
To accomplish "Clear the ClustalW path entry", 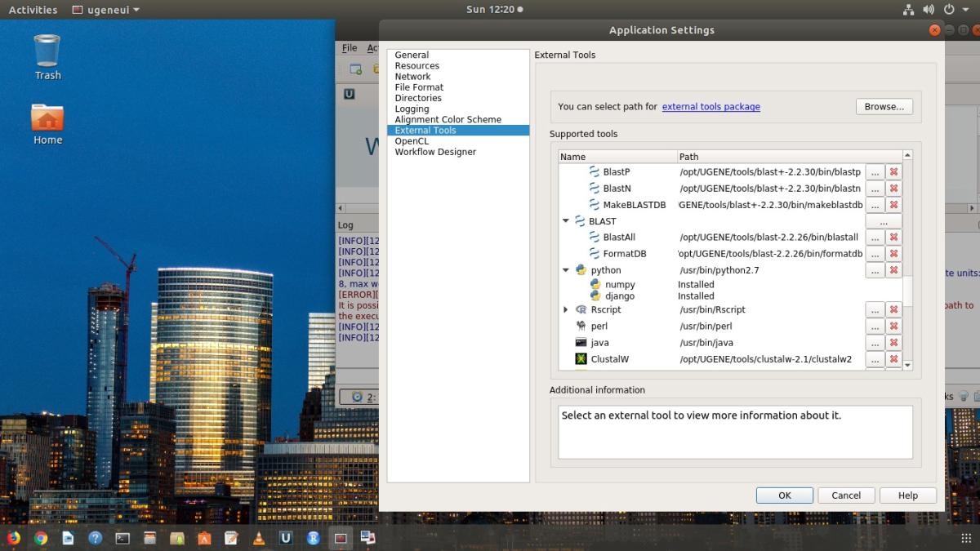I will tap(893, 359).
